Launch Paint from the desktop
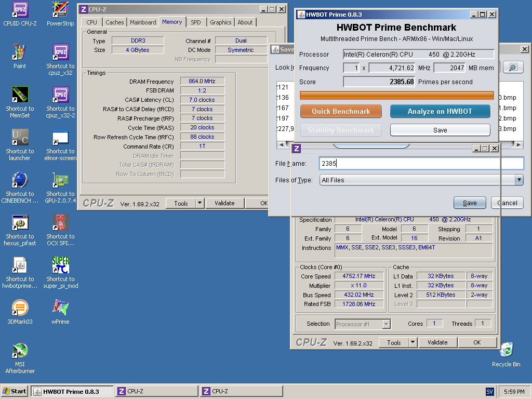 pos(20,56)
